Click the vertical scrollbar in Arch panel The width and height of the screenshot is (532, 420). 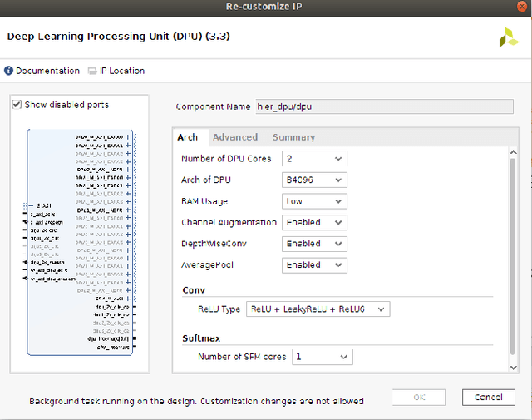click(513, 250)
